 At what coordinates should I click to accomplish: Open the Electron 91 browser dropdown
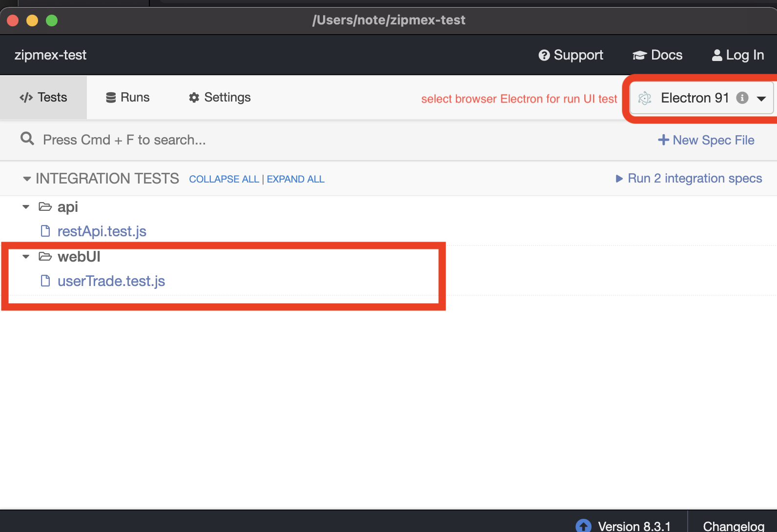coord(702,98)
